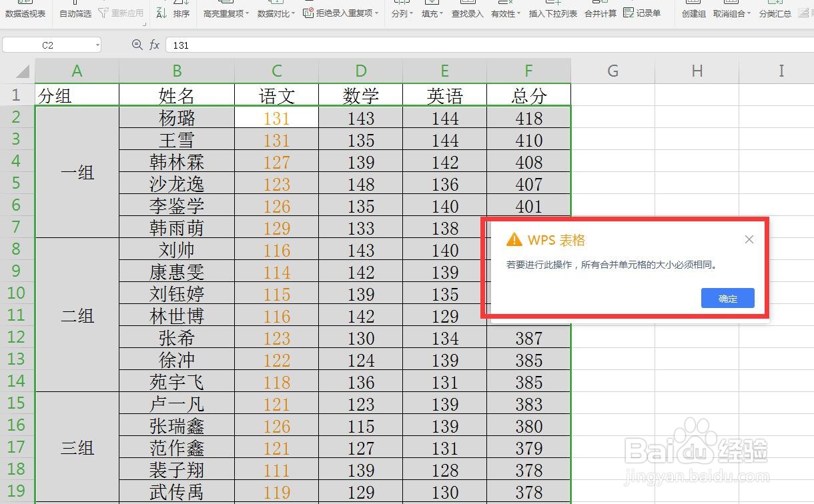Click the fx formula bar field
This screenshot has width=814, height=504.
click(267, 45)
